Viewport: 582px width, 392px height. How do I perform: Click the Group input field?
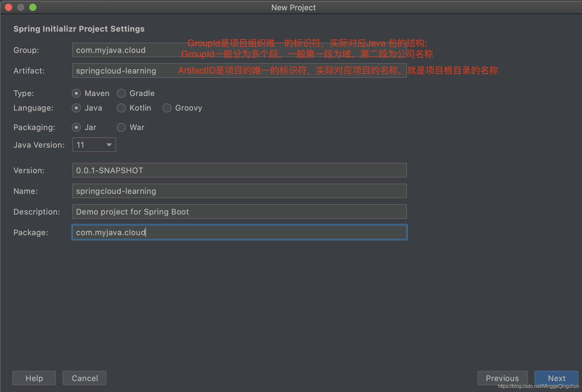[240, 50]
